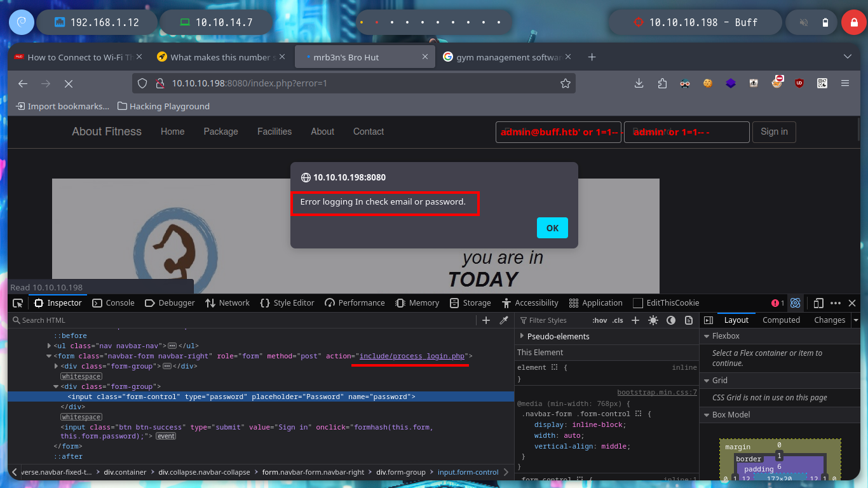
Task: Collapse the Grid section
Action: [706, 381]
